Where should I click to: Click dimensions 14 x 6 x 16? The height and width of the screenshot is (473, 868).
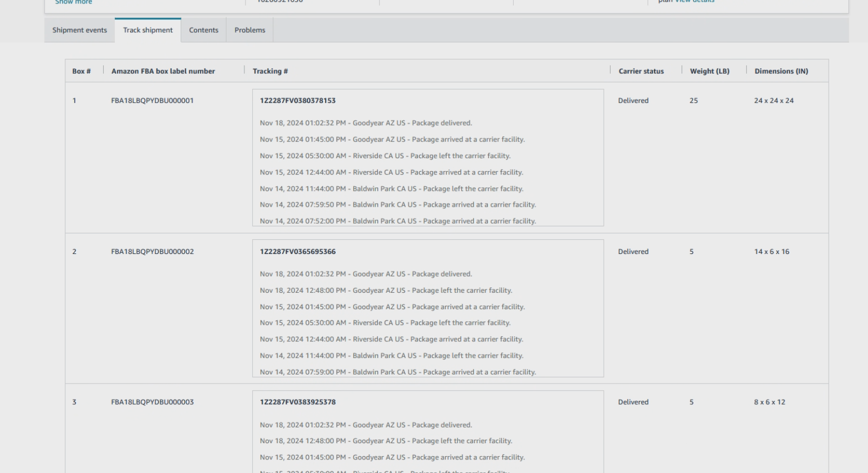(772, 252)
